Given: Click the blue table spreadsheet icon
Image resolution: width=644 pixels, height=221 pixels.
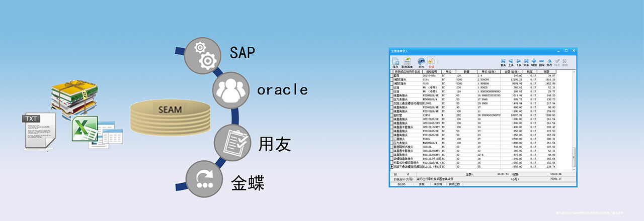Looking at the screenshot, I should tap(107, 135).
